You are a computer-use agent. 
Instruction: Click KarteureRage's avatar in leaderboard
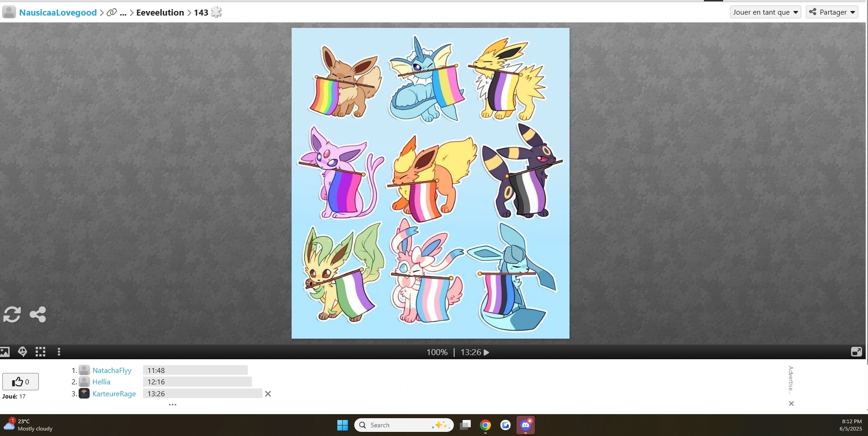pos(84,393)
